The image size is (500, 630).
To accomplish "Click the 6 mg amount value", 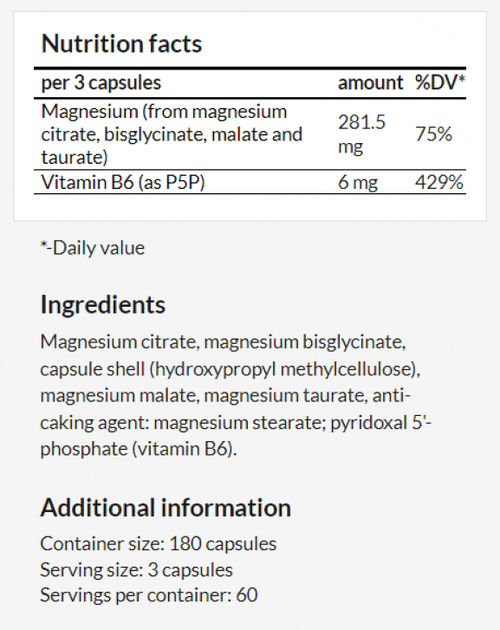I will (358, 183).
